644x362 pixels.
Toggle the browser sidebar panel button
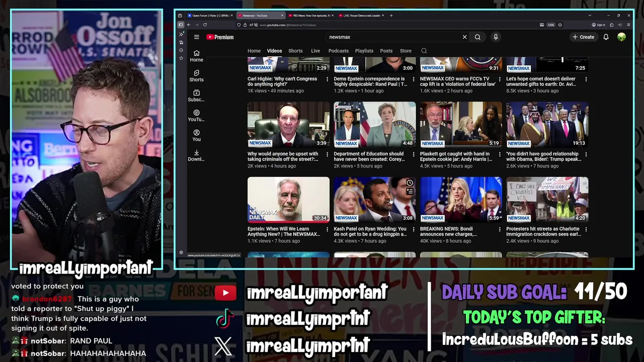coord(181,25)
